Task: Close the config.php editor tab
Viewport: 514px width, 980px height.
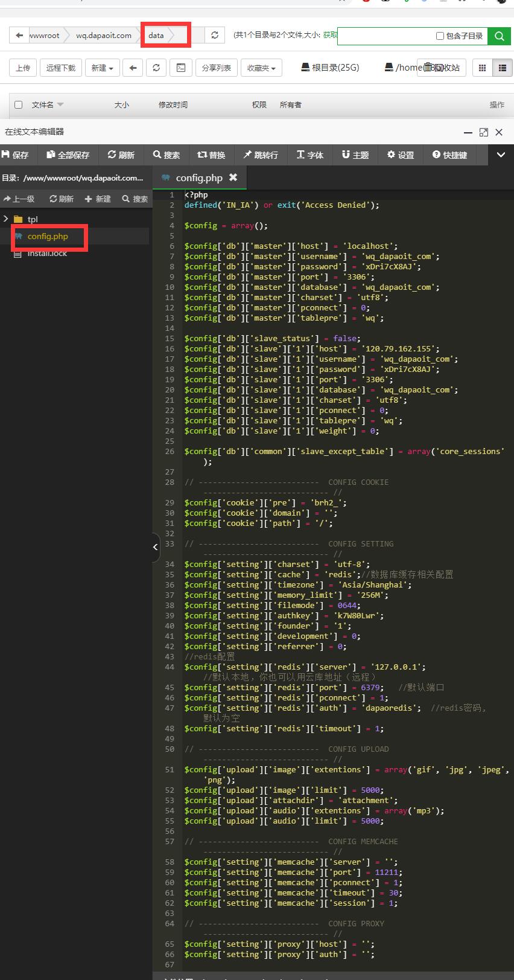Action: pos(233,177)
